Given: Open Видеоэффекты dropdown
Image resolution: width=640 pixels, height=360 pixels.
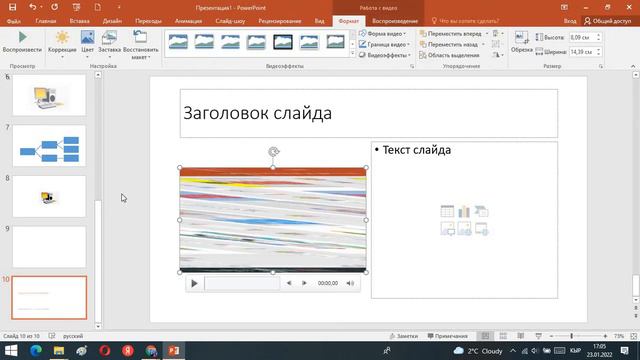Looking at the screenshot, I should point(384,55).
